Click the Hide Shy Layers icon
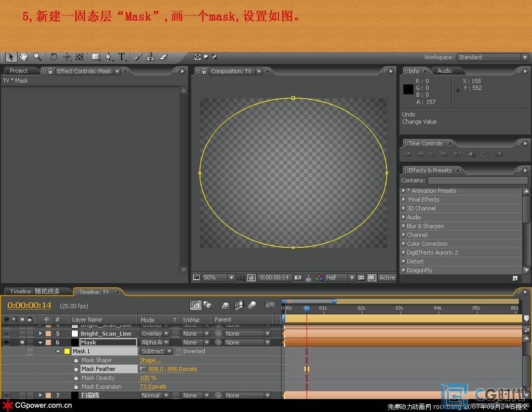This screenshot has width=532, height=412. click(x=226, y=305)
